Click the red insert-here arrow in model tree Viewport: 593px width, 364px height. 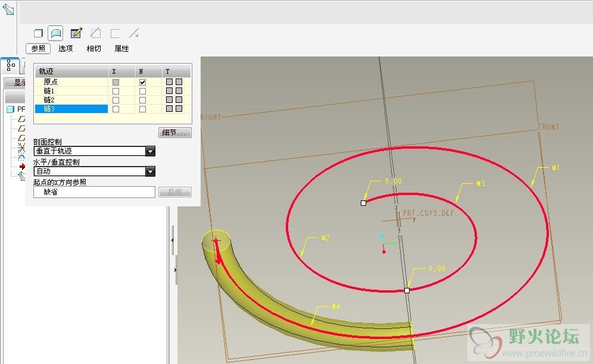[x=22, y=167]
